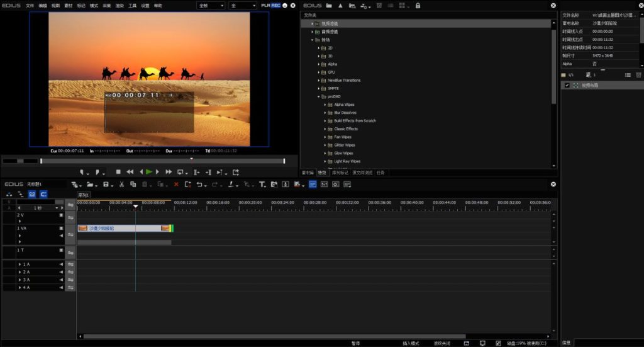Expand the NewBlue Transitions folder
This screenshot has height=347, width=644.
click(x=319, y=80)
